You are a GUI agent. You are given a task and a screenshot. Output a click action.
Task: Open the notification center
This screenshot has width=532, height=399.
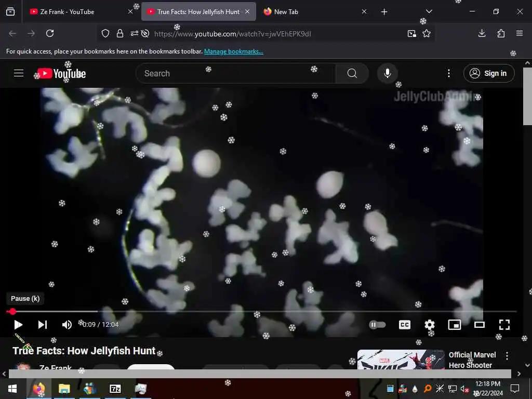pos(515,389)
